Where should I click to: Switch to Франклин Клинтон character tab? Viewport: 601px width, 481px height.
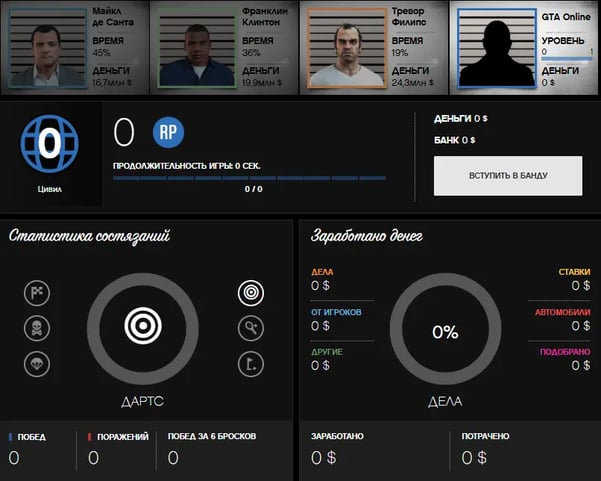tap(224, 47)
